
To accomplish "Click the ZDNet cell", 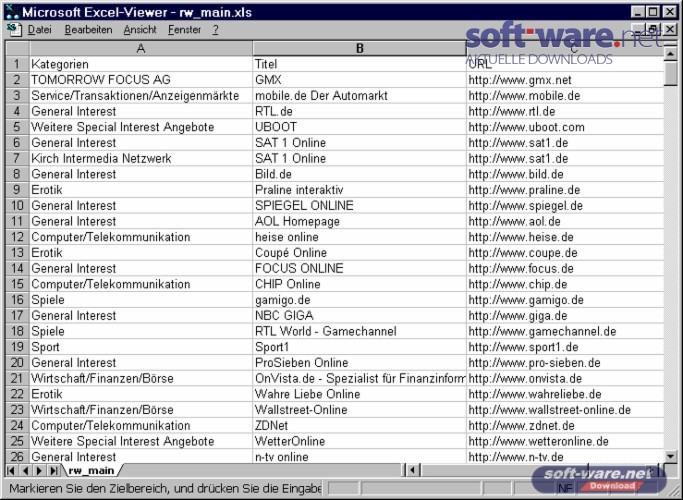I will point(359,425).
